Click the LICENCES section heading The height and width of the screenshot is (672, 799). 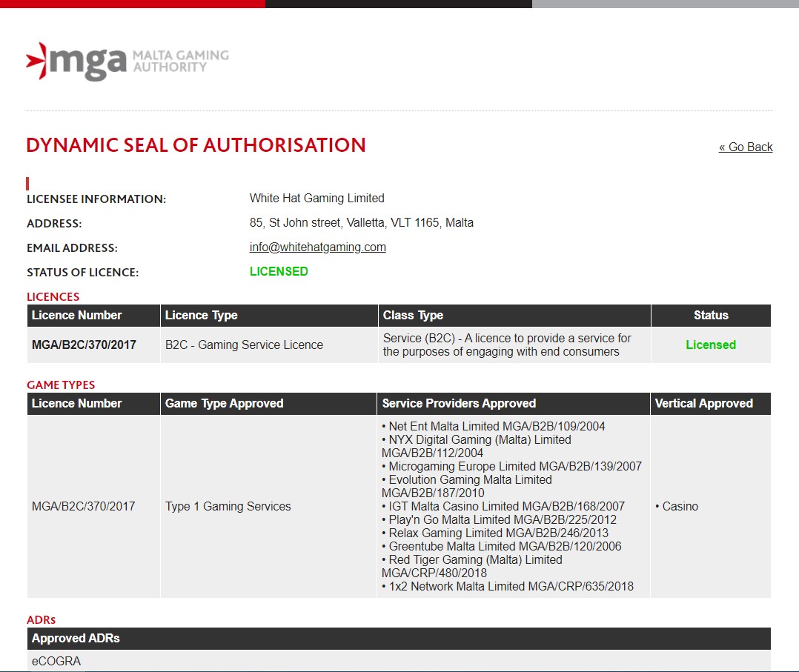[53, 297]
